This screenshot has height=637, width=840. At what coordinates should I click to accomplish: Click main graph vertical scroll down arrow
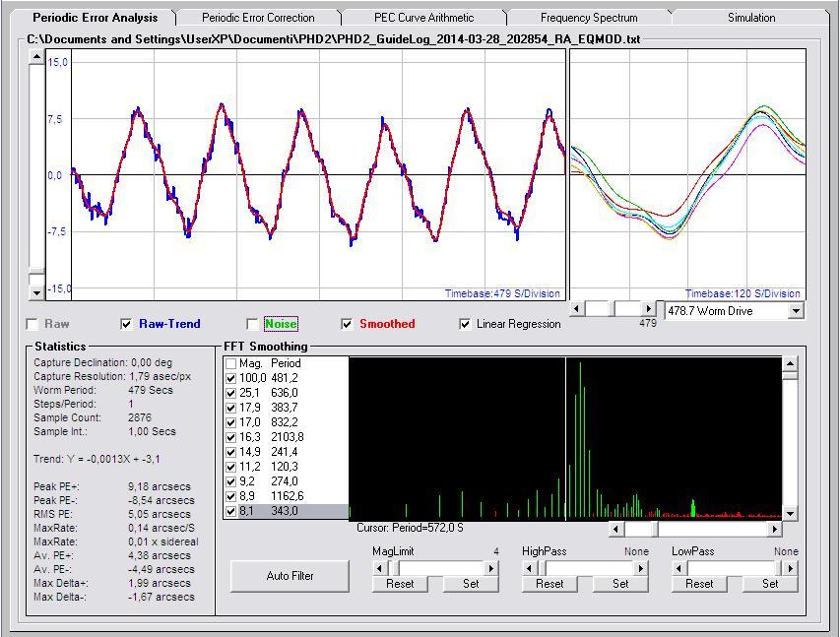pyautogui.click(x=36, y=293)
